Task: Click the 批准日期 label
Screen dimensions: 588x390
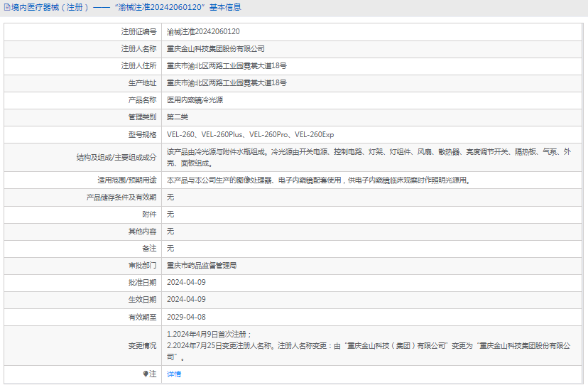Action: point(143,282)
